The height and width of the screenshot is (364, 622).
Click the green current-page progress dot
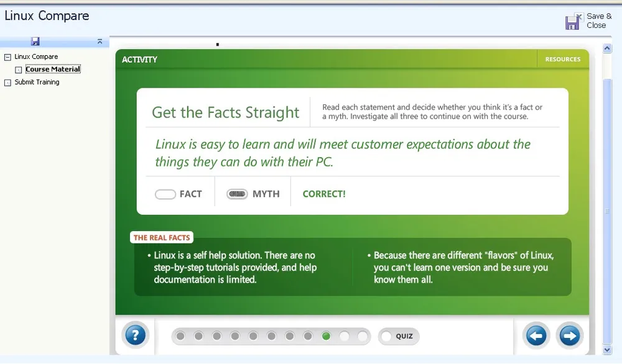[x=326, y=336]
